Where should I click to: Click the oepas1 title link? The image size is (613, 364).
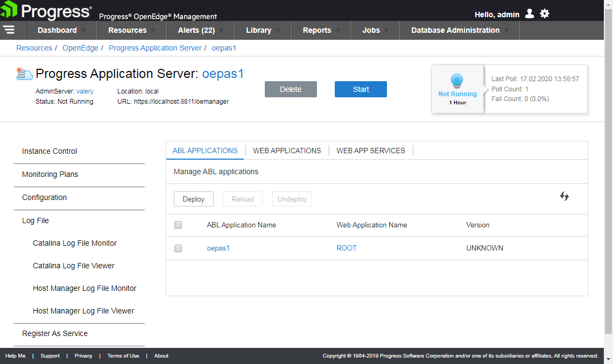pos(223,74)
